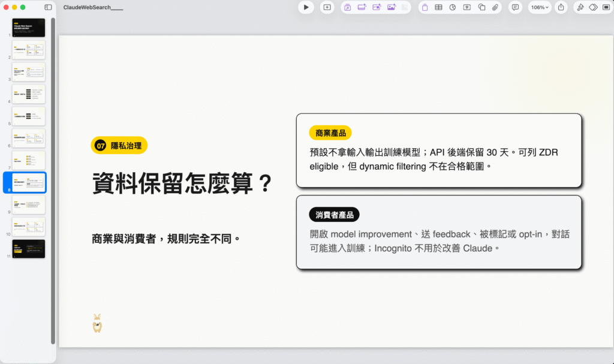614x364 pixels.
Task: Select the title 資料保留怎麼算？
Action: (182, 183)
